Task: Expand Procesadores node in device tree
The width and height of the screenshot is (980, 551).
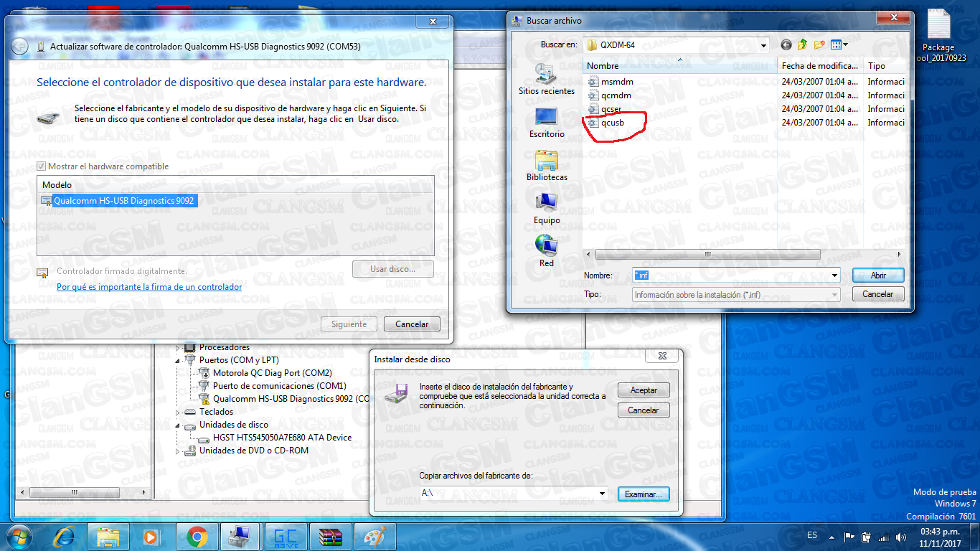Action: coord(179,348)
